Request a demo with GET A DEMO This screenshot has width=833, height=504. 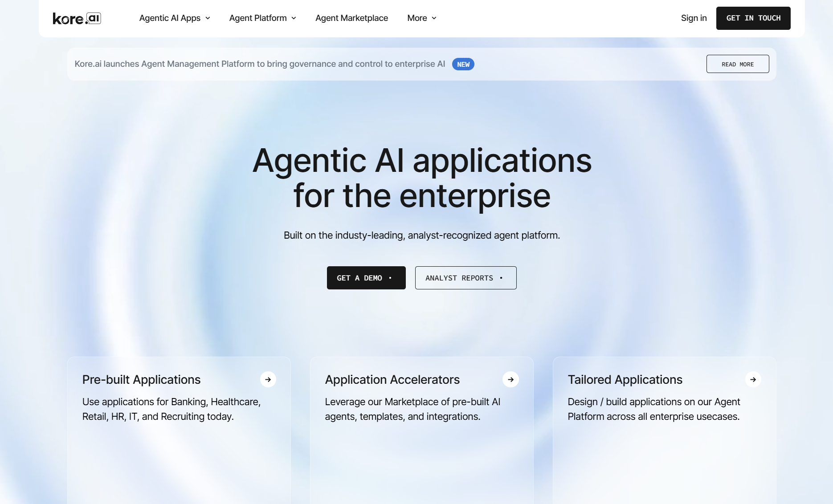[x=366, y=278]
